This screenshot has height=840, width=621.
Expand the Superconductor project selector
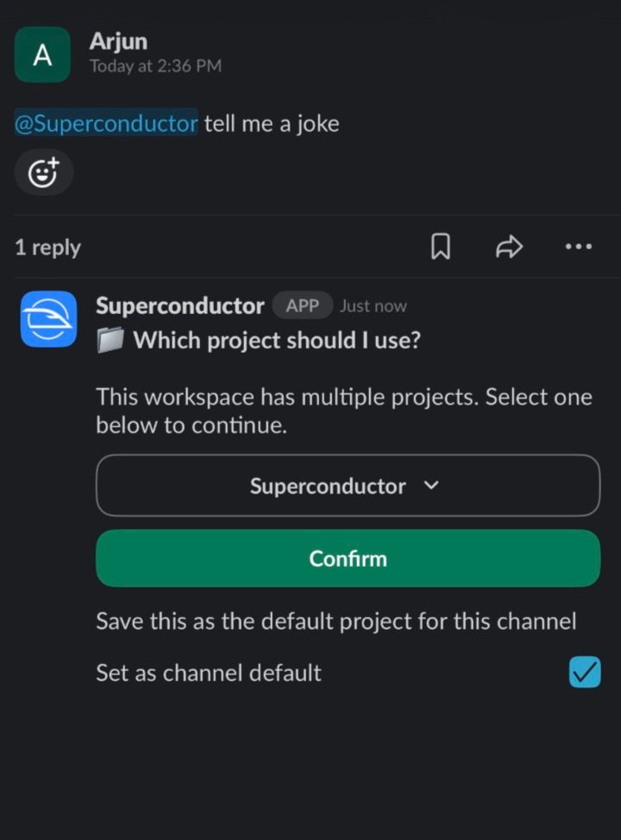click(x=348, y=486)
